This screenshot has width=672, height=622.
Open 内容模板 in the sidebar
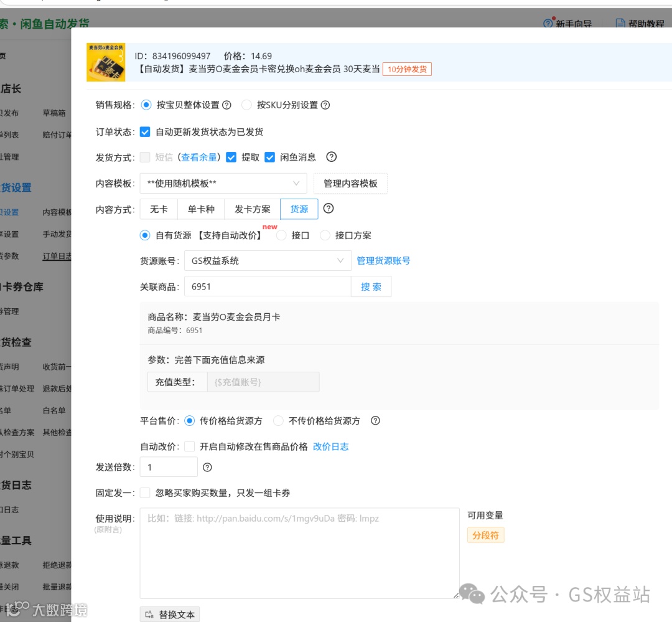[57, 212]
